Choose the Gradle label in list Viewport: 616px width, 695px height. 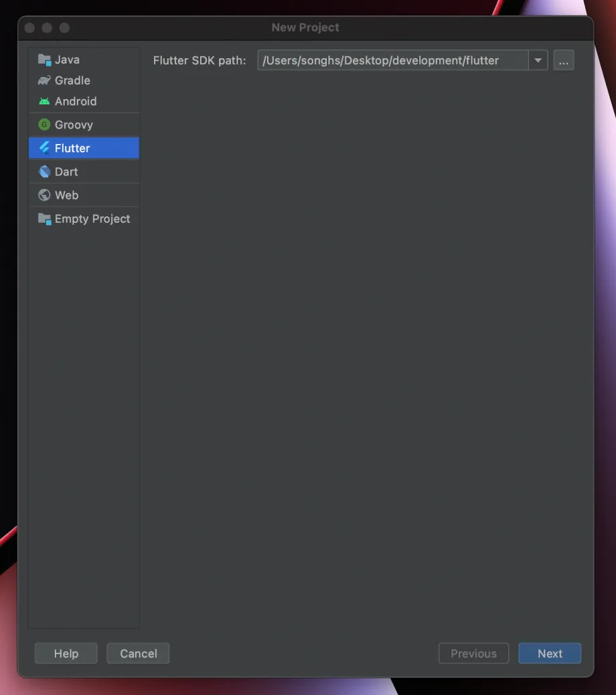point(72,80)
